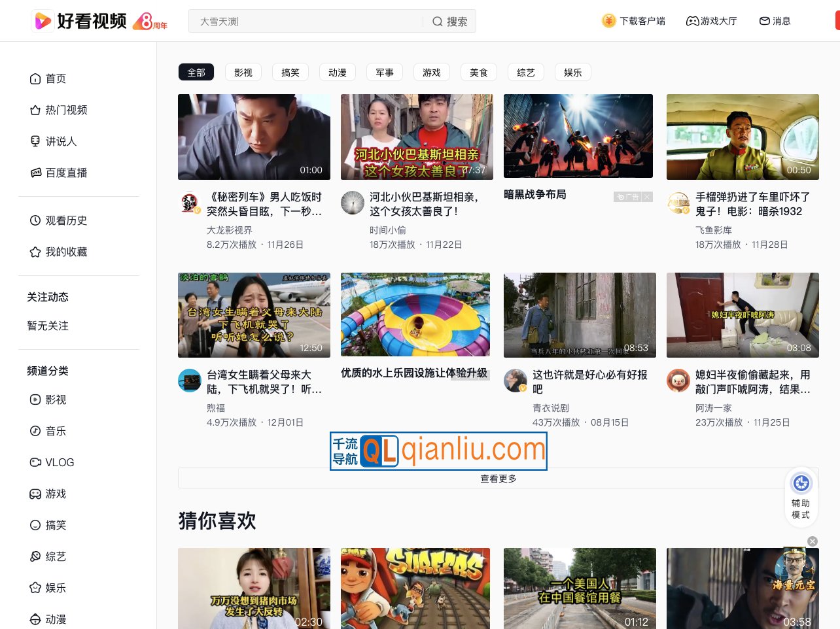Play the 暗黑战争布局 video thumbnail
The width and height of the screenshot is (840, 629).
point(578,136)
